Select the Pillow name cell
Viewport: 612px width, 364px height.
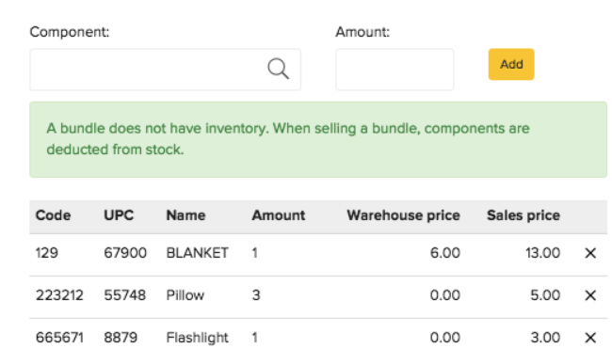[x=185, y=295]
